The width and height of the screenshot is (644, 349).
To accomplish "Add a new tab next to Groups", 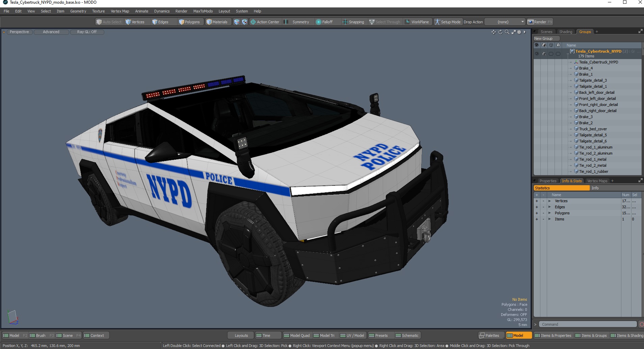I will click(597, 32).
